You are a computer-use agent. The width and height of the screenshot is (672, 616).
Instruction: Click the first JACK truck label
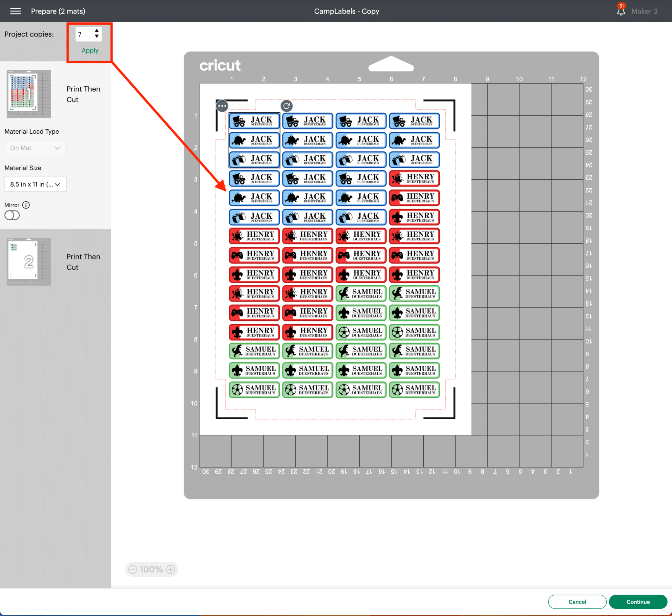(254, 121)
